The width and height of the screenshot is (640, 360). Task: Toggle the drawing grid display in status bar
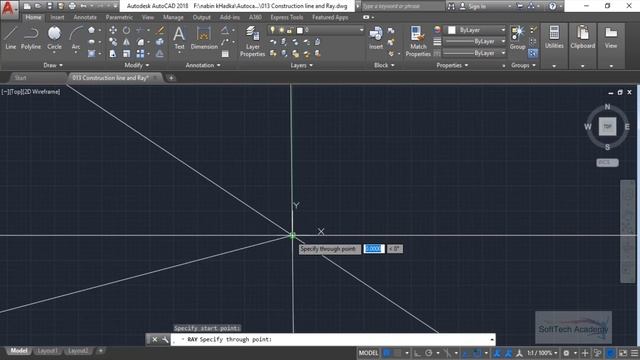coord(387,353)
